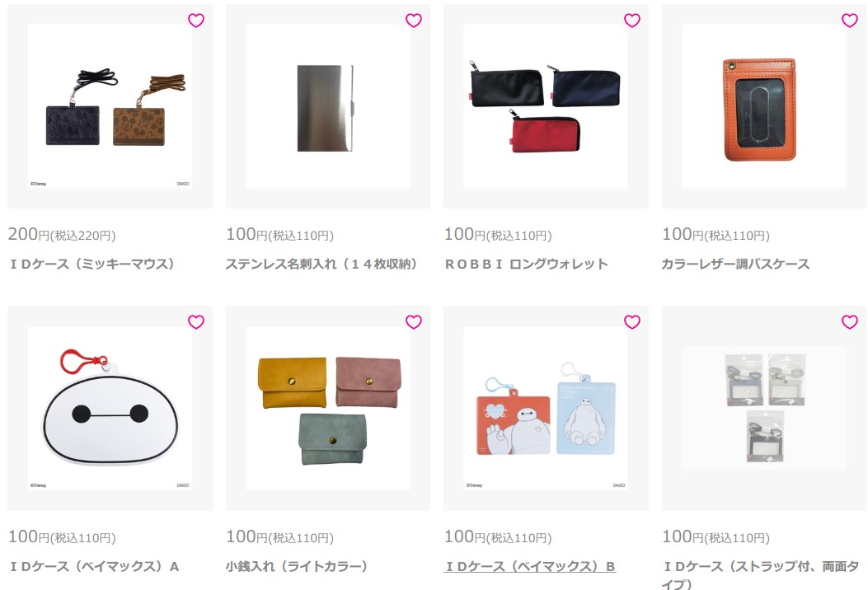This screenshot has width=868, height=590.
Task: Favorite the stainless business card holder
Action: pyautogui.click(x=414, y=21)
